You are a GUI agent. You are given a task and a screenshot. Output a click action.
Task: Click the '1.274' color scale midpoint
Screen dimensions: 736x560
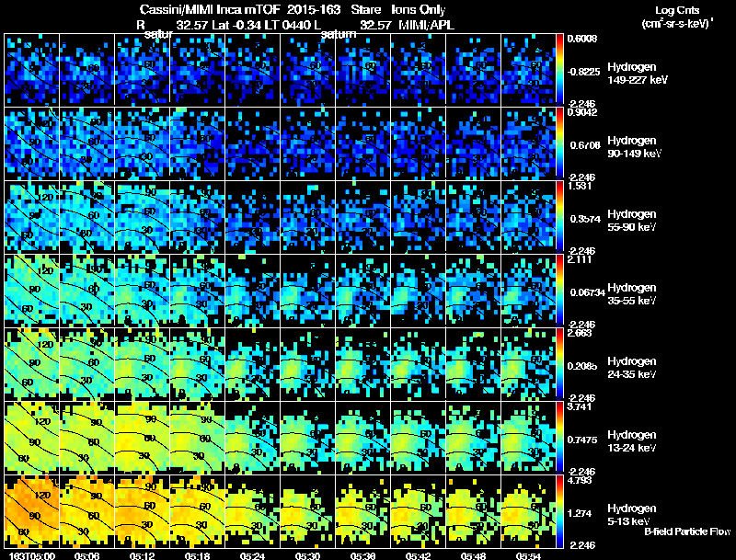(580, 514)
